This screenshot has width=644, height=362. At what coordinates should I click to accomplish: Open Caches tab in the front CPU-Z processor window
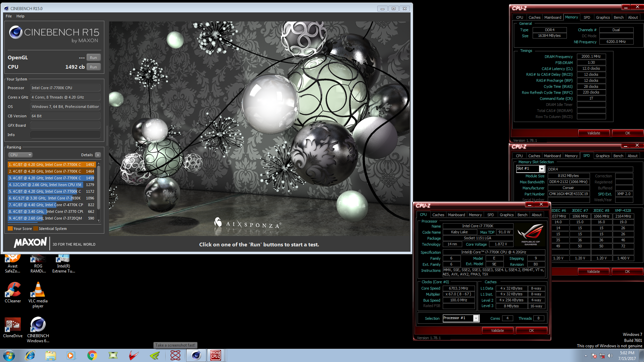(x=438, y=215)
